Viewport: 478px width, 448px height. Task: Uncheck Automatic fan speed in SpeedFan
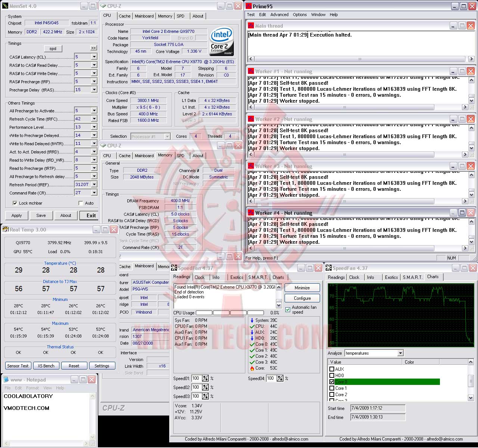(x=288, y=309)
